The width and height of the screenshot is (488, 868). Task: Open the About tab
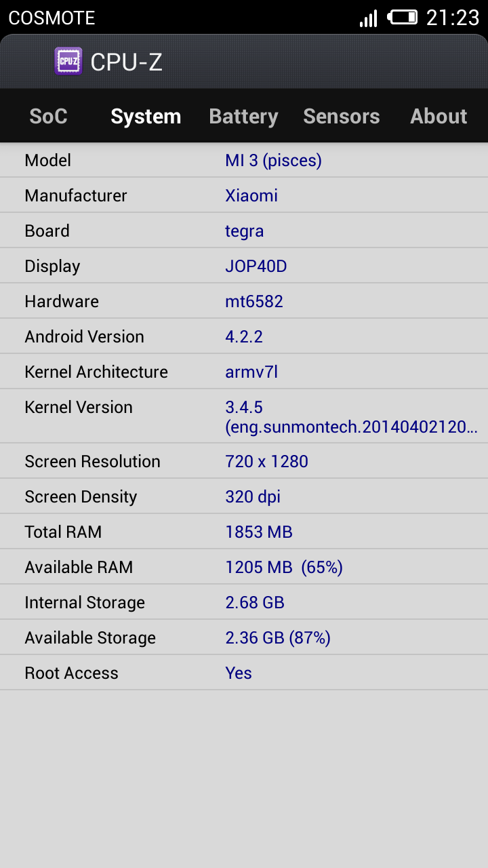pyautogui.click(x=439, y=117)
